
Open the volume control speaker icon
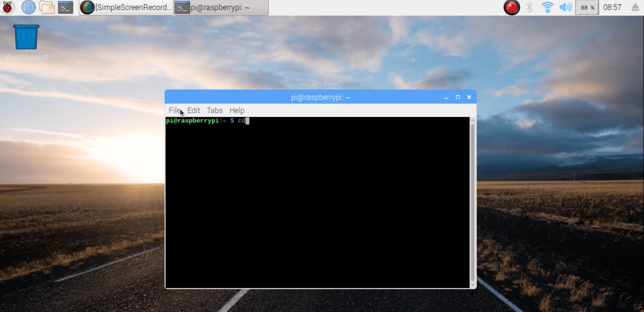point(566,7)
